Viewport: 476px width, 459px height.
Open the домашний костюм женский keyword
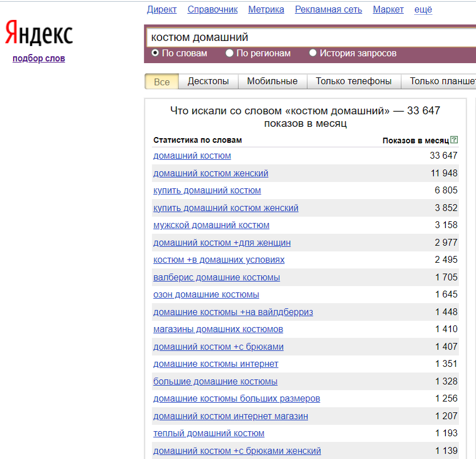210,173
